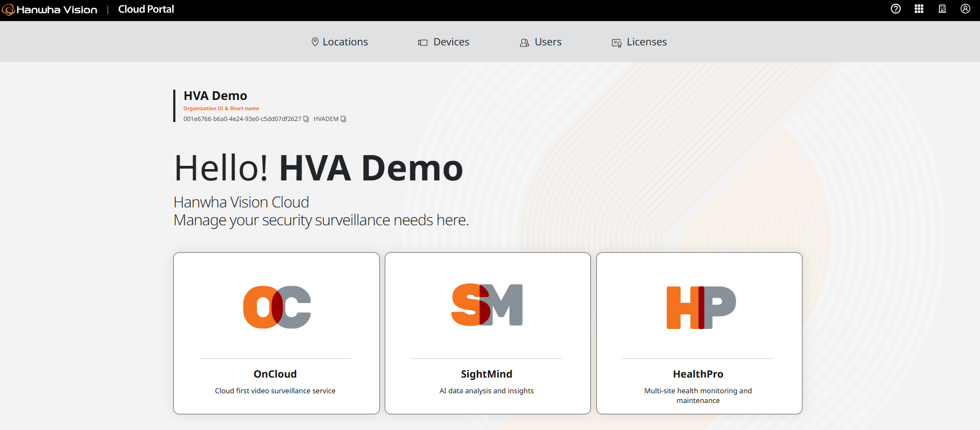Click the HVA Demo organization name heading

(x=215, y=96)
